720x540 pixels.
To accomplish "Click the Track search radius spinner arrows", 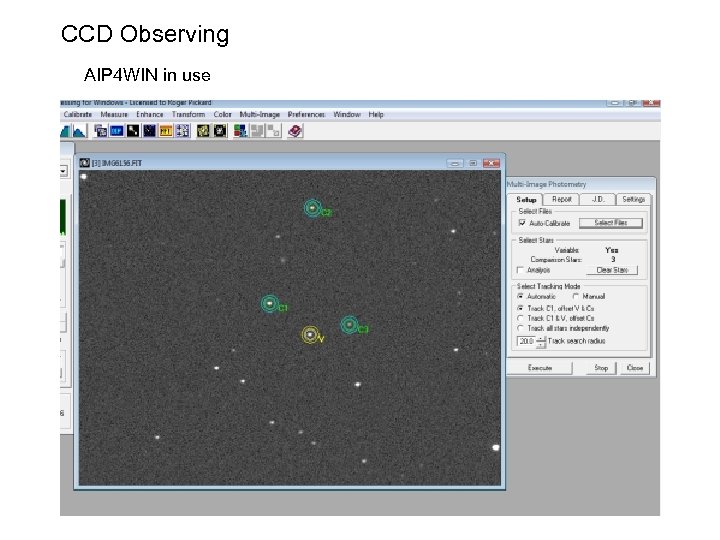I will (541, 341).
